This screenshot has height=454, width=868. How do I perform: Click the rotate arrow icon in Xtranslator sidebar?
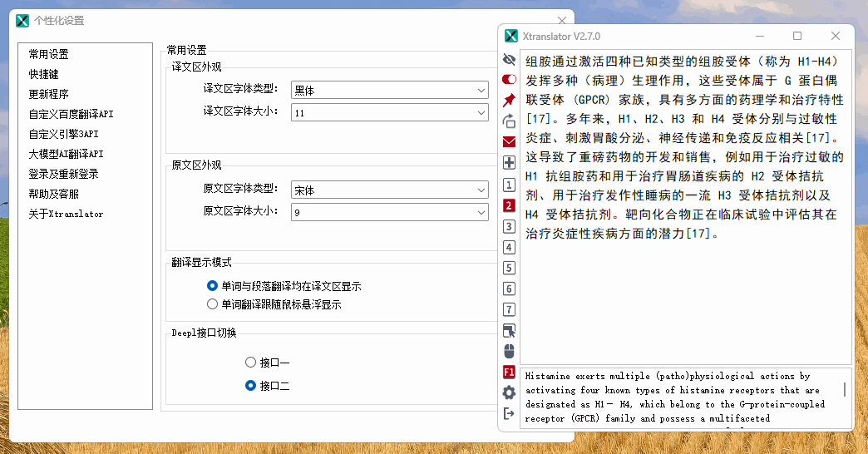tap(510, 121)
